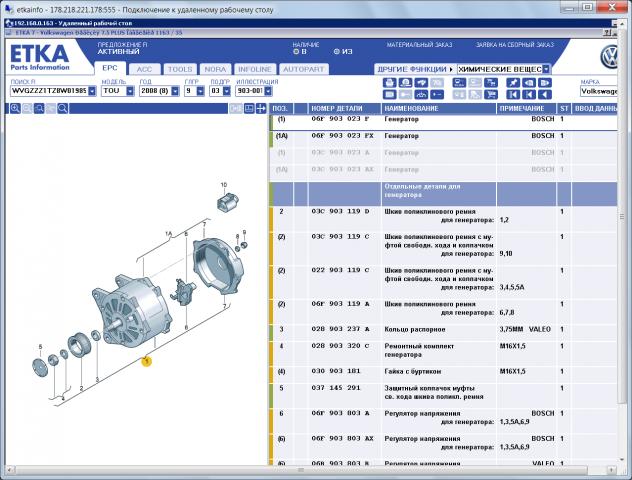Click the printer icon in toolbar

tap(390, 83)
